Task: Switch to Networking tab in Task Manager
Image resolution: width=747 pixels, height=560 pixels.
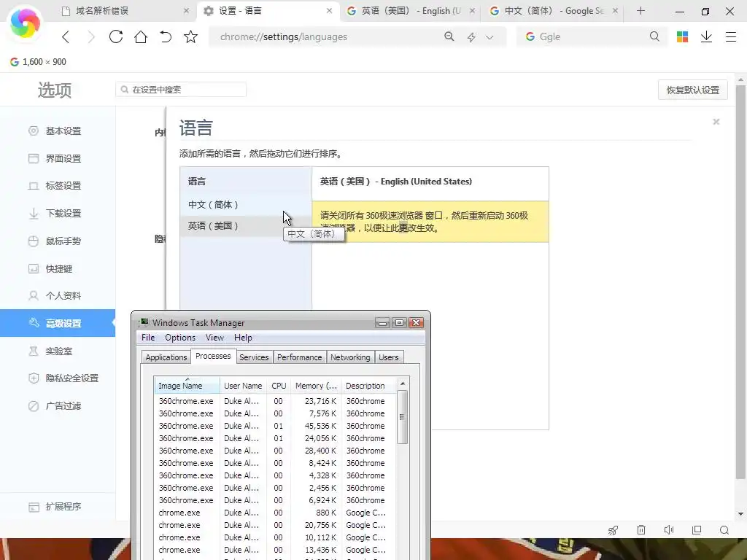Action: pyautogui.click(x=350, y=357)
